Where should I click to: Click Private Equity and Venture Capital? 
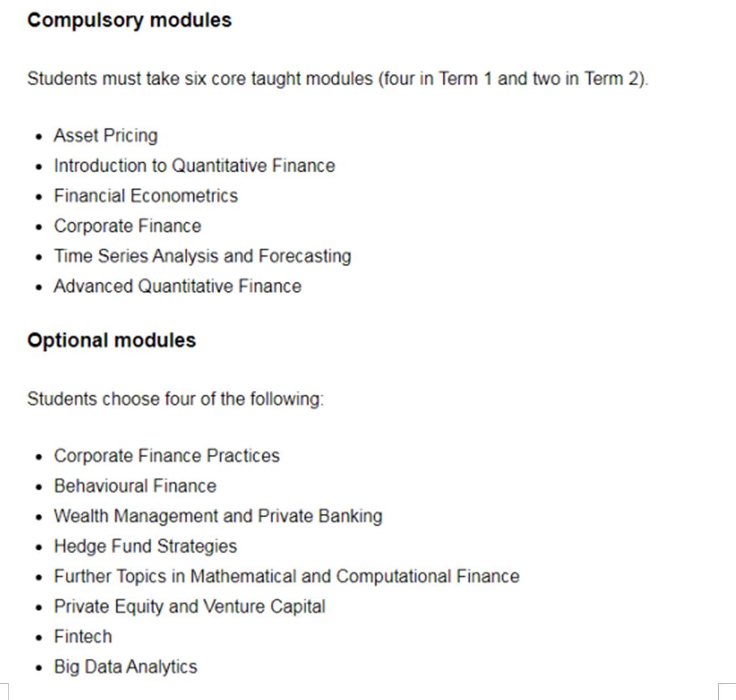click(189, 606)
